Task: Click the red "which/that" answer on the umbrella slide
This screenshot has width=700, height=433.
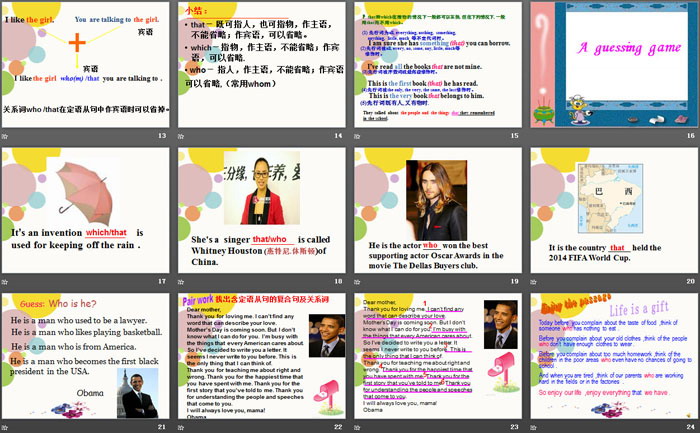Action: pyautogui.click(x=108, y=232)
